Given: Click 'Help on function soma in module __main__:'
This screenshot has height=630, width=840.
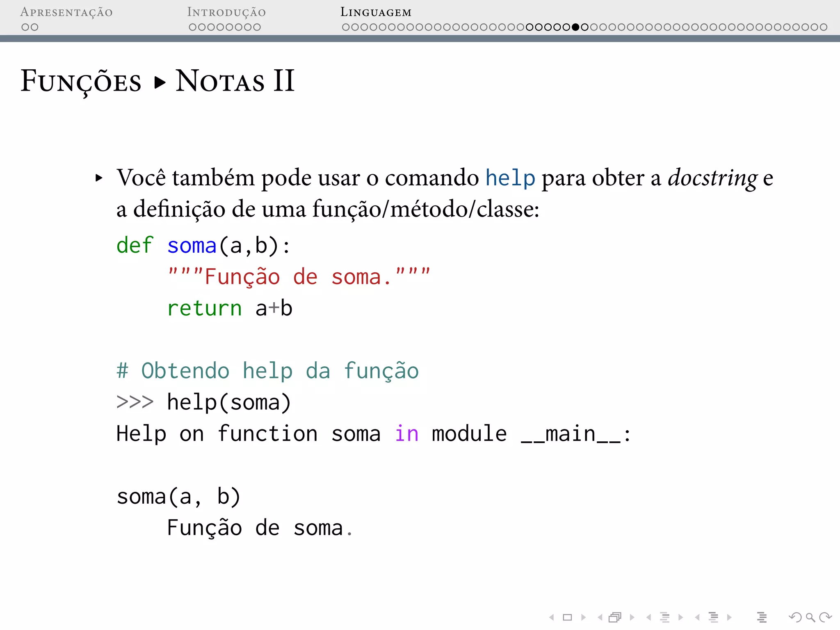Looking at the screenshot, I should pos(374,434).
